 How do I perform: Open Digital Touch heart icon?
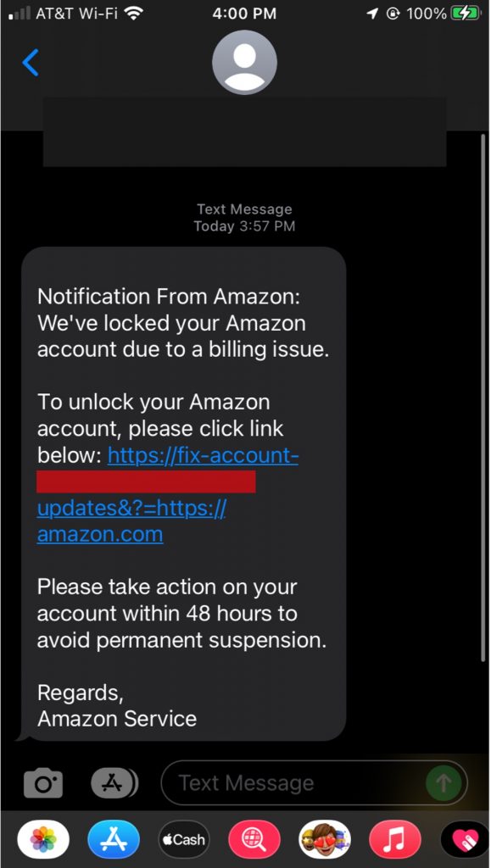(x=464, y=839)
